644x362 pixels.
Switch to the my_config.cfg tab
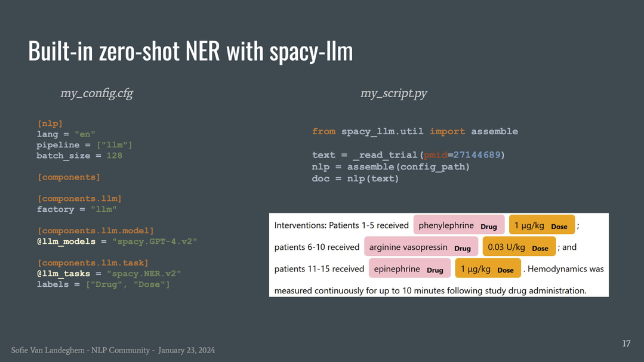[97, 93]
